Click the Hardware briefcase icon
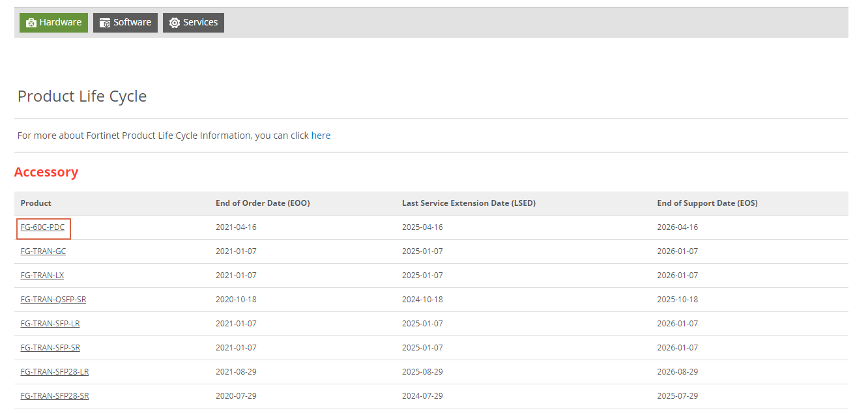This screenshot has width=868, height=413. pos(31,23)
